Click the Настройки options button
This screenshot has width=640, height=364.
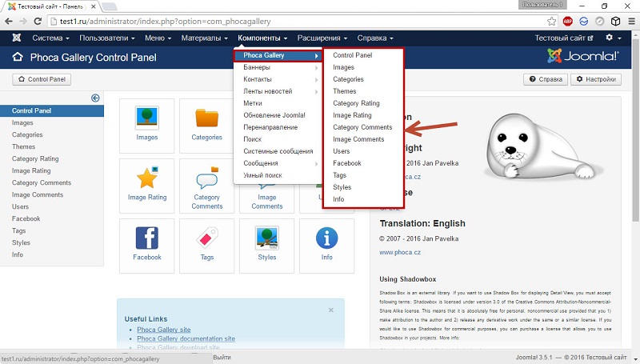596,79
